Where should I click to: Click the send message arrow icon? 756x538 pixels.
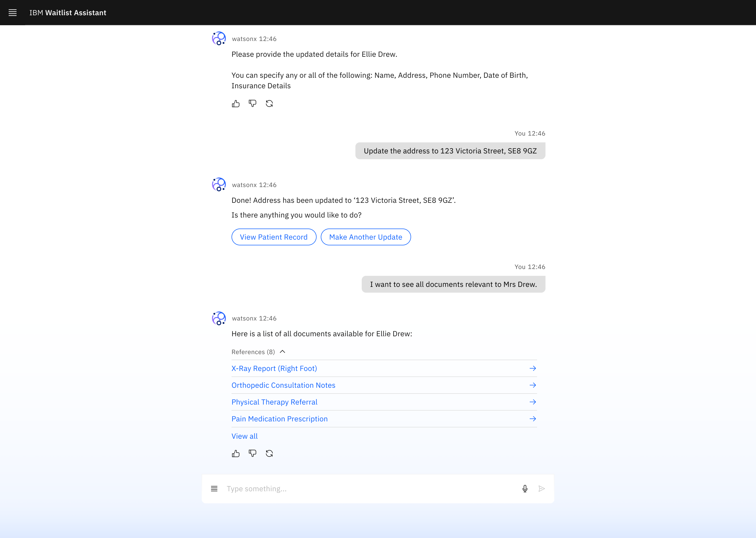[x=542, y=489]
